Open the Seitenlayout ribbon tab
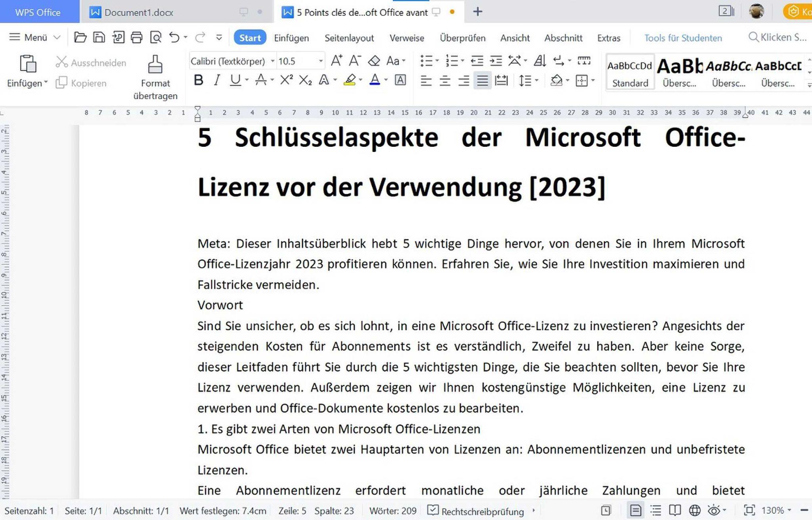Viewport: 812px width, 520px height. pos(349,38)
